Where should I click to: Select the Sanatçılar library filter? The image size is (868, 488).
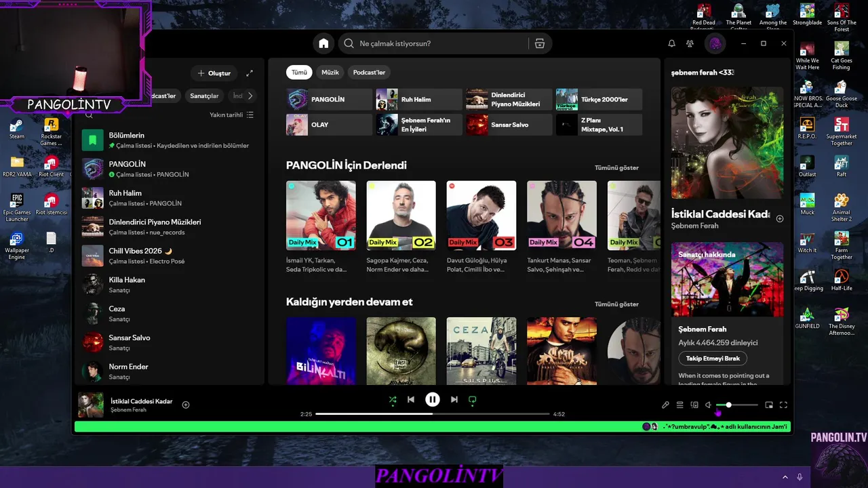click(204, 96)
